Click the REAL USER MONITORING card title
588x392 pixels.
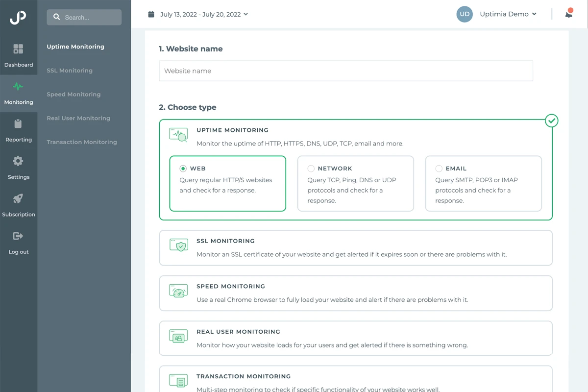click(x=238, y=332)
